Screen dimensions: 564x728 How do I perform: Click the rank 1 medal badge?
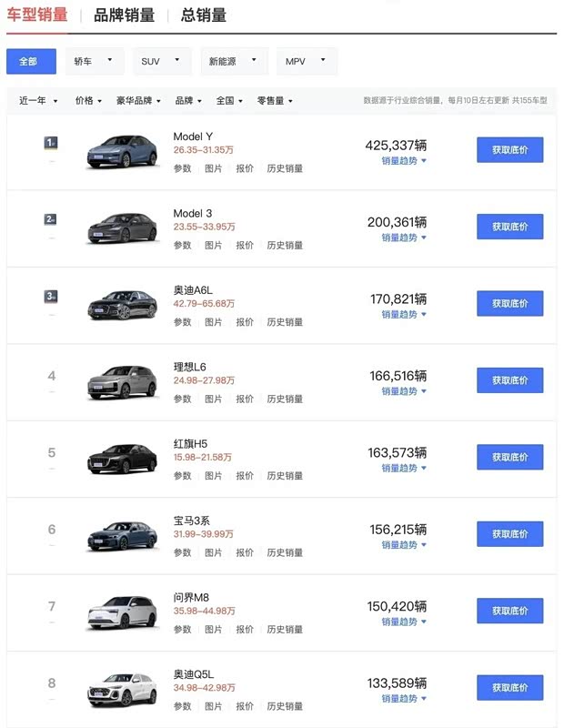click(x=52, y=143)
